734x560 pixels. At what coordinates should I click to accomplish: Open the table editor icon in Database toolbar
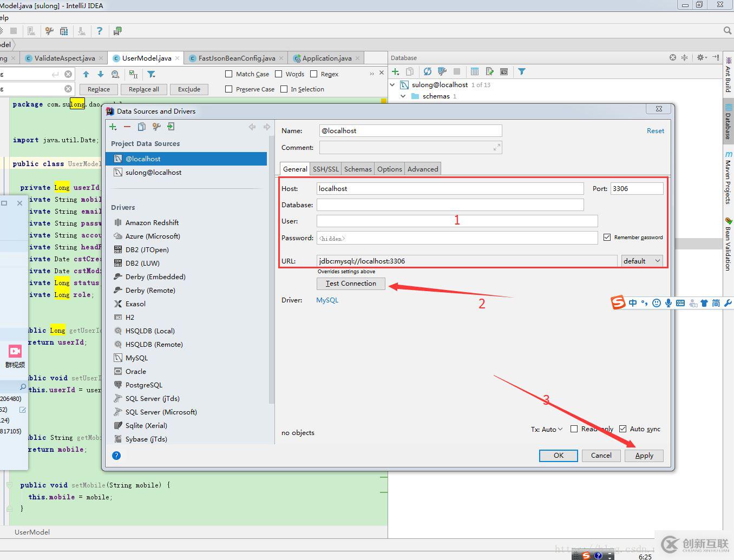(475, 71)
